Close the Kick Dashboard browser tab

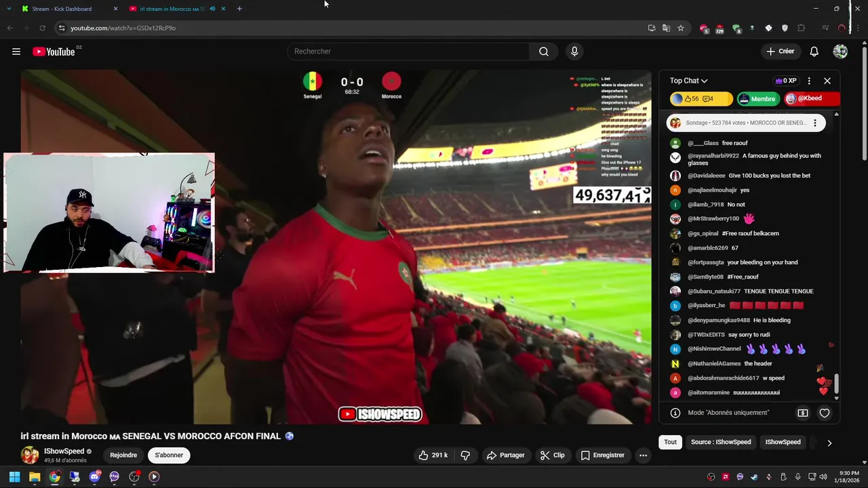pos(115,9)
